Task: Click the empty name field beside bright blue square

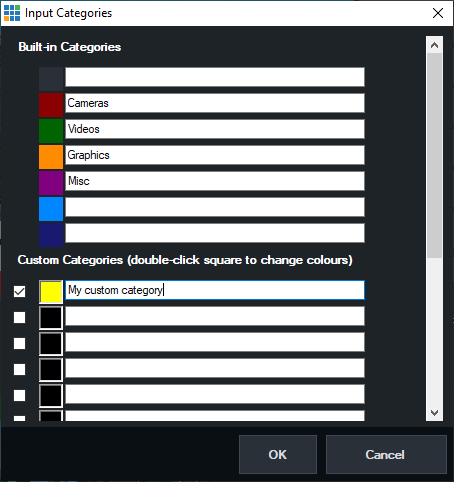Action: coord(215,207)
